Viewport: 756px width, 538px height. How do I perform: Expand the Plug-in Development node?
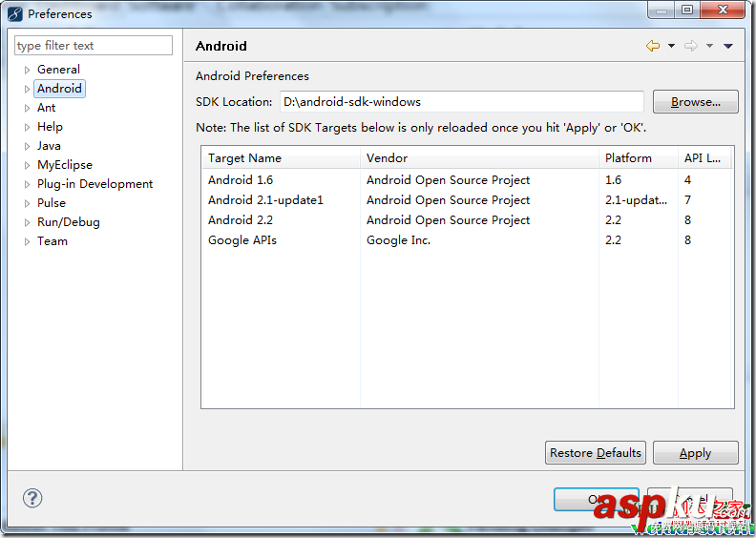tap(27, 184)
